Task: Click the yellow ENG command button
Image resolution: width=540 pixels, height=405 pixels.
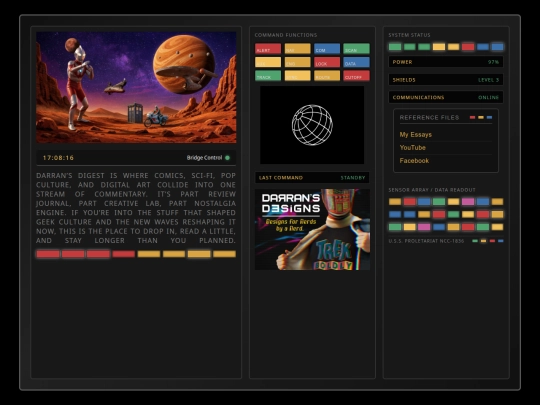Action: point(298,62)
